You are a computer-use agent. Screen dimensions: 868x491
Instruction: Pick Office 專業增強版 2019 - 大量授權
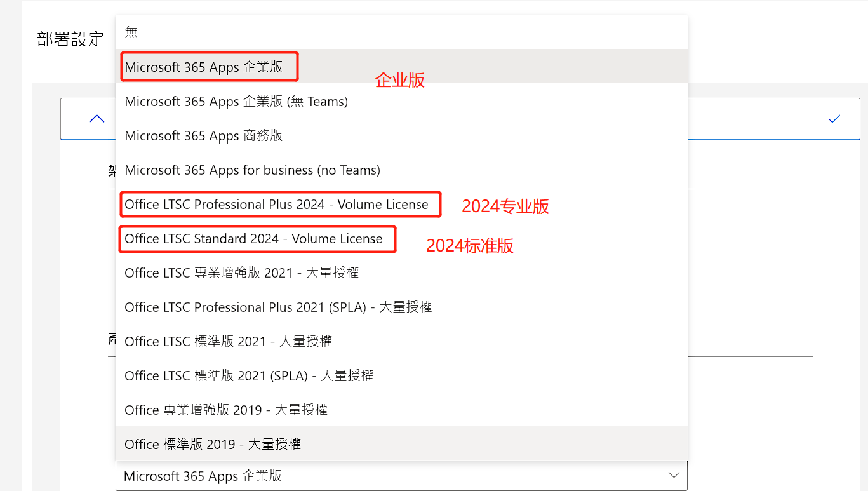[401, 410]
